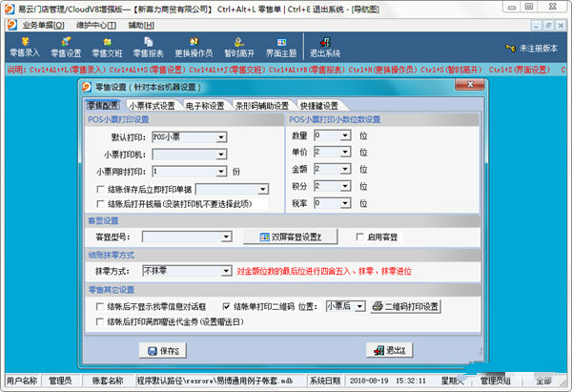Switch to the 零售配置 tab

[x=103, y=106]
